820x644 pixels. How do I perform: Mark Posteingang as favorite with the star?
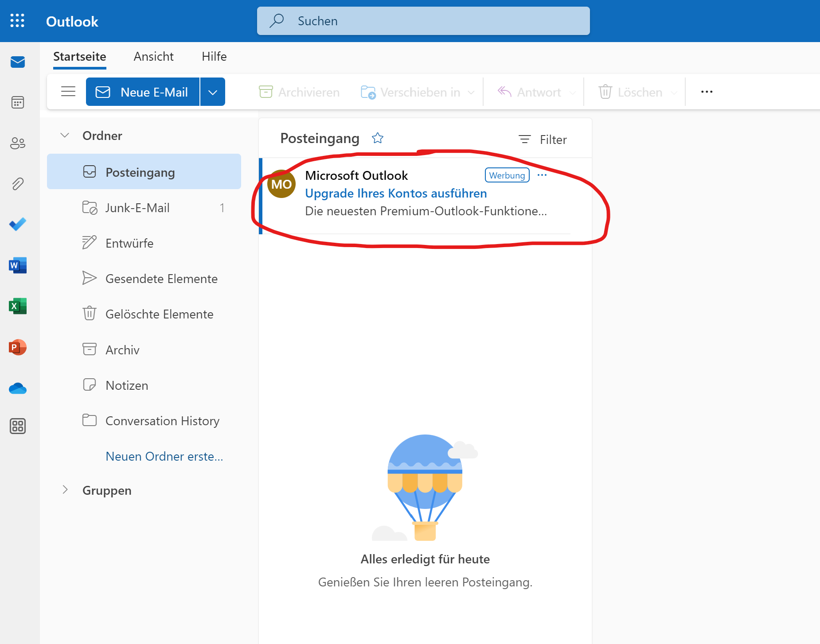[x=378, y=138]
